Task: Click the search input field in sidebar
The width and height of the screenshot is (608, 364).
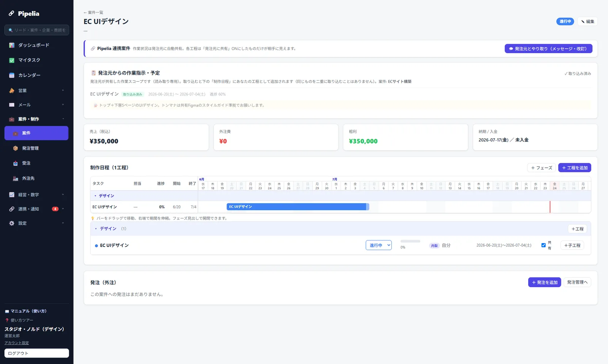Action: [36, 30]
